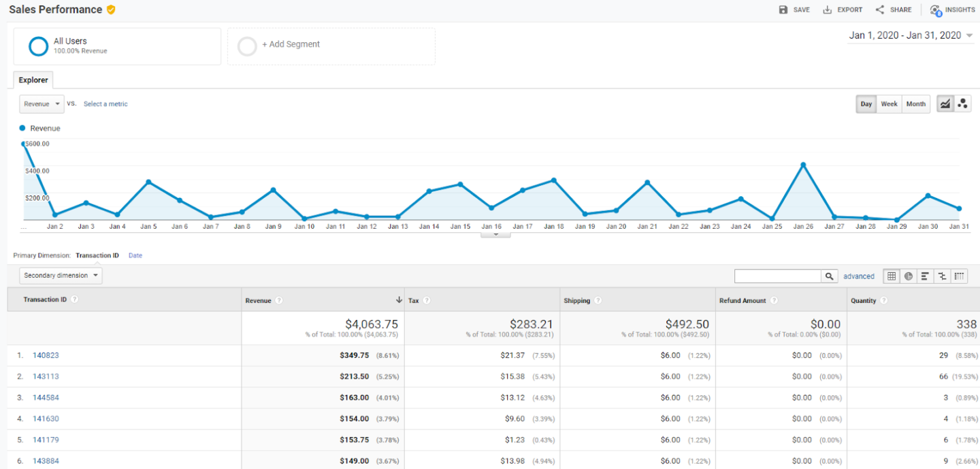Toggle chart interval to Month
The image size is (980, 469).
pos(916,104)
